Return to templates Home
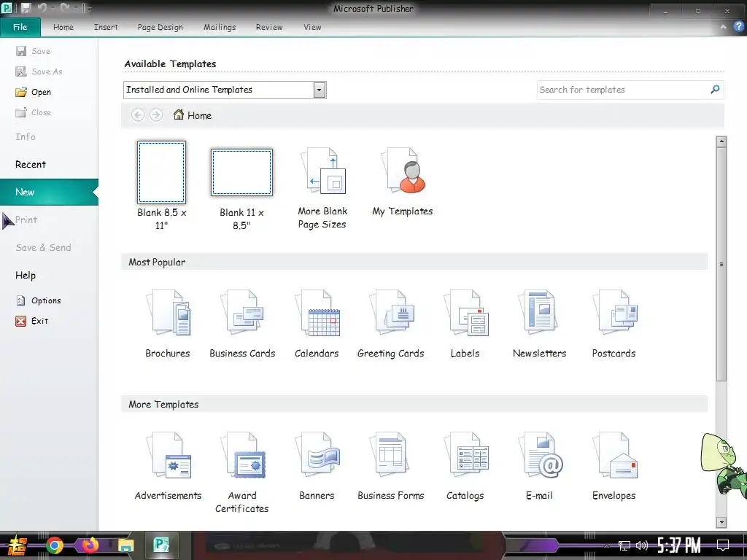Screen dimensions: 747x560 click(193, 115)
